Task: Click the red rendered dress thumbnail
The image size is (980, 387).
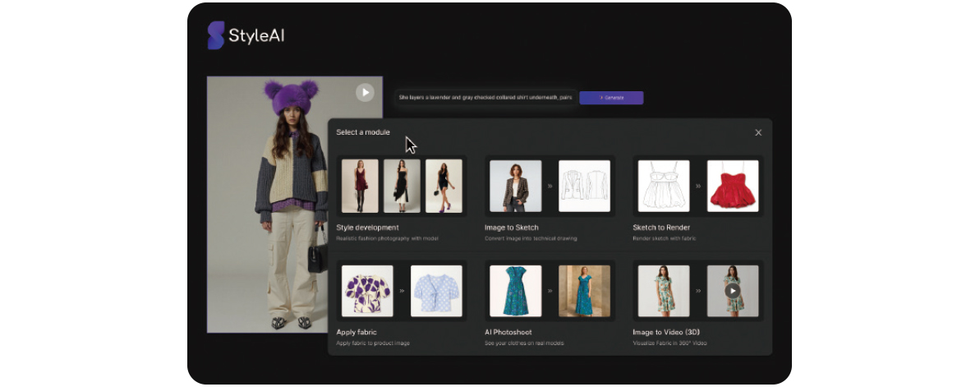Action: [x=733, y=187]
